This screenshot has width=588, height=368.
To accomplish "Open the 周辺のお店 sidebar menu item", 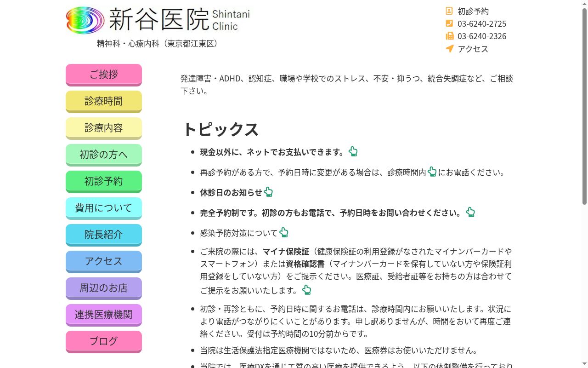I will 104,288.
